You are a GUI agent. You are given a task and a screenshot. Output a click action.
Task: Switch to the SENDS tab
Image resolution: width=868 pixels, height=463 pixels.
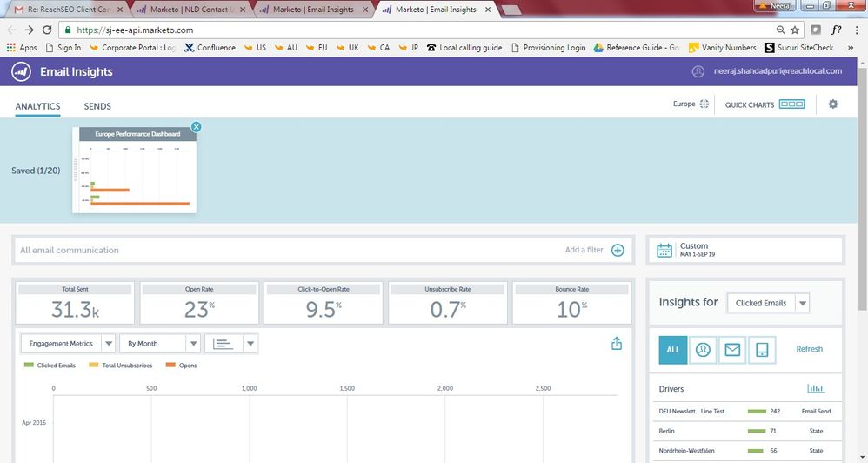(97, 107)
